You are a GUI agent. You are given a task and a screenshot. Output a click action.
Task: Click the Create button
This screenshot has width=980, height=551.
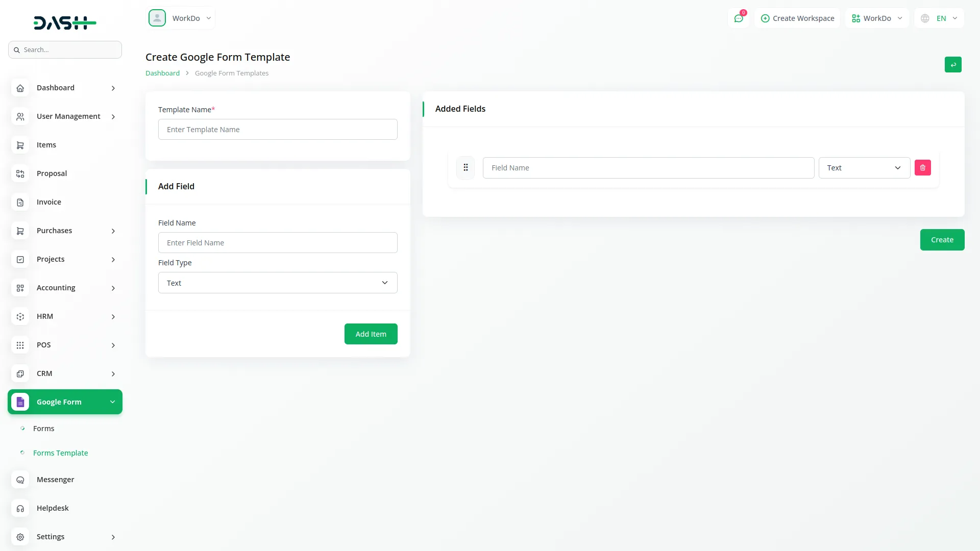[942, 239]
